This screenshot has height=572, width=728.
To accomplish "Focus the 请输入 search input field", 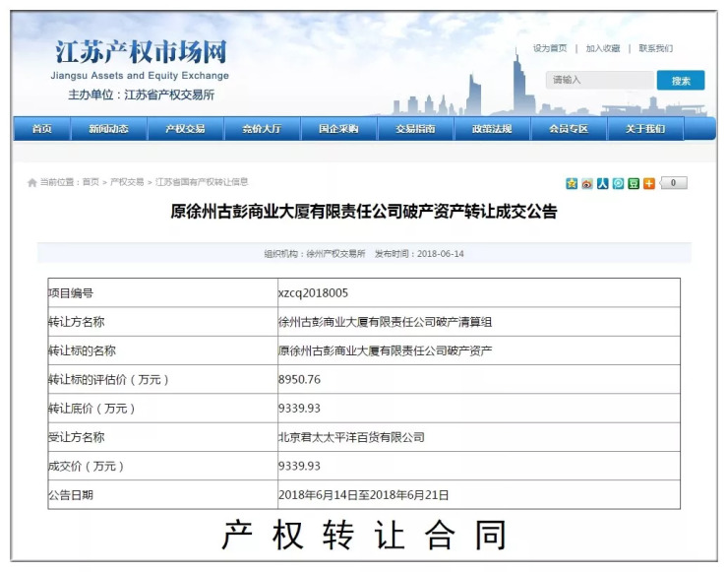I will 599,80.
